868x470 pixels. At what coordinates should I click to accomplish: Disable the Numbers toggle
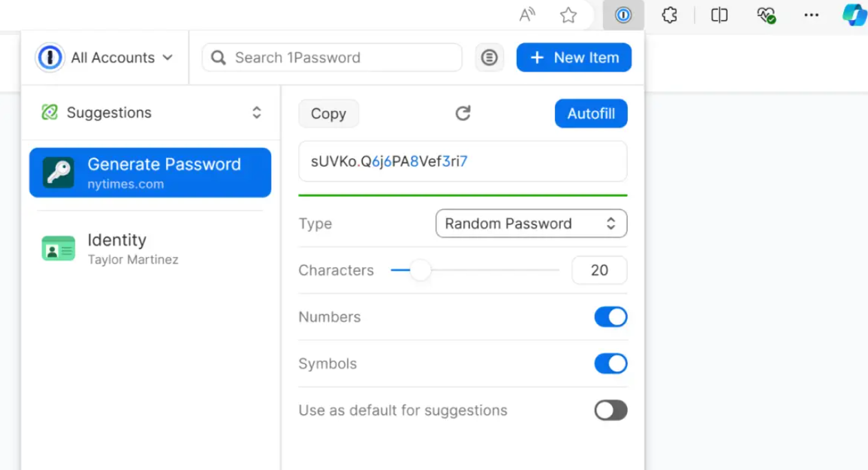611,317
